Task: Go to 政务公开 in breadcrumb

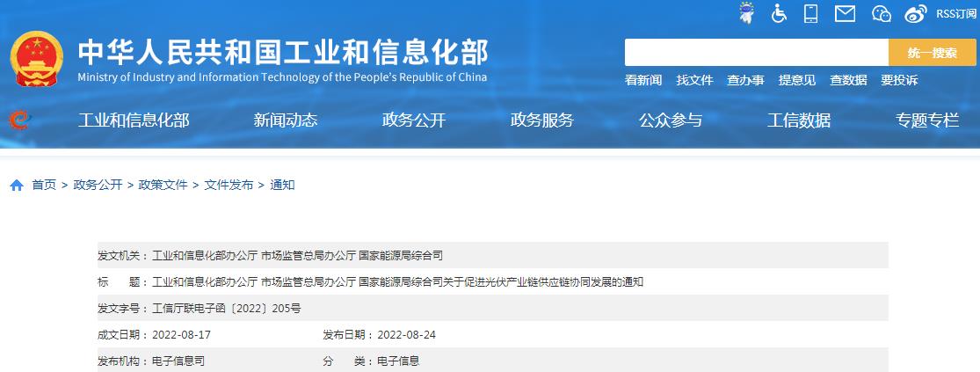Action: [x=98, y=185]
